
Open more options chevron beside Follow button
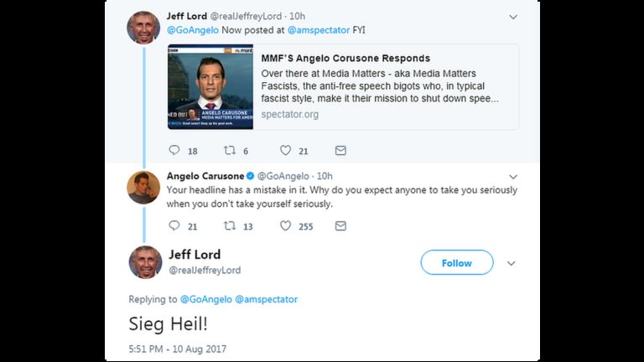[511, 263]
